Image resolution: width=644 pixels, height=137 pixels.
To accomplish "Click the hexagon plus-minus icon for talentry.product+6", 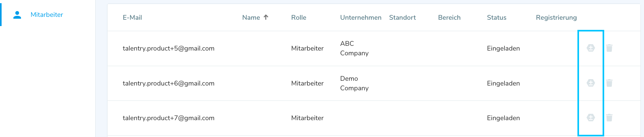I will 590,83.
